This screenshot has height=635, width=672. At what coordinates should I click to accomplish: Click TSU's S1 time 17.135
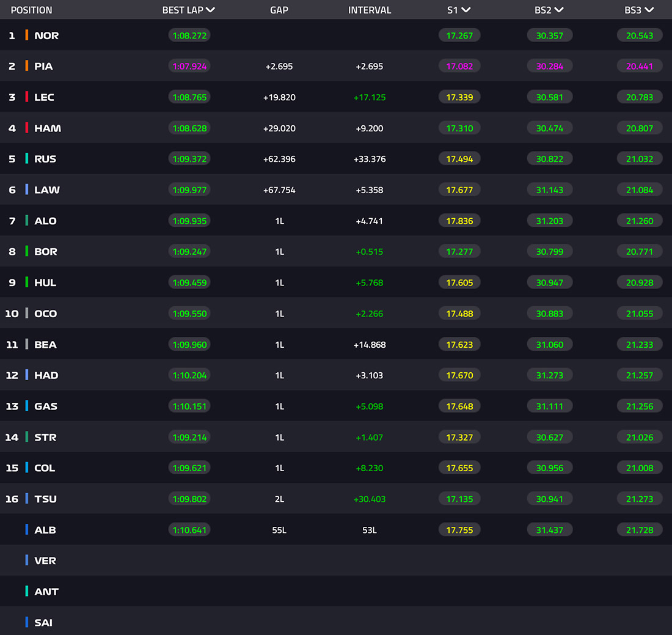tap(459, 499)
